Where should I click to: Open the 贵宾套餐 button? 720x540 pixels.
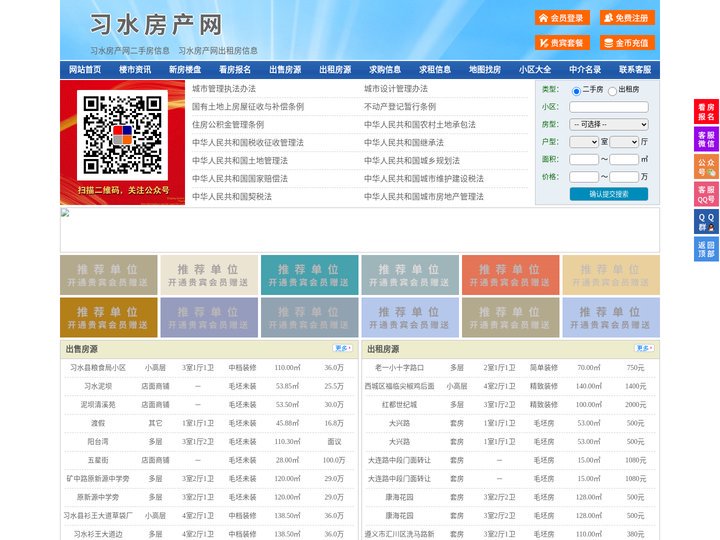562,43
